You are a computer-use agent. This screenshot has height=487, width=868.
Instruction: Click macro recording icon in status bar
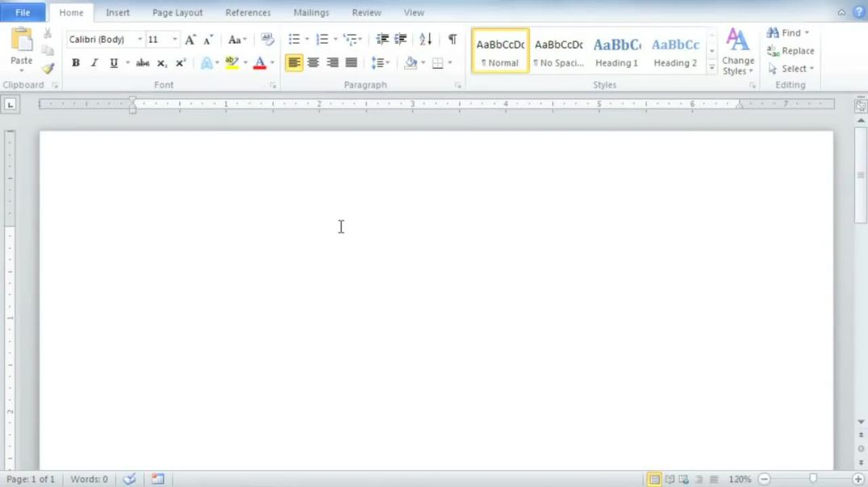click(x=158, y=479)
